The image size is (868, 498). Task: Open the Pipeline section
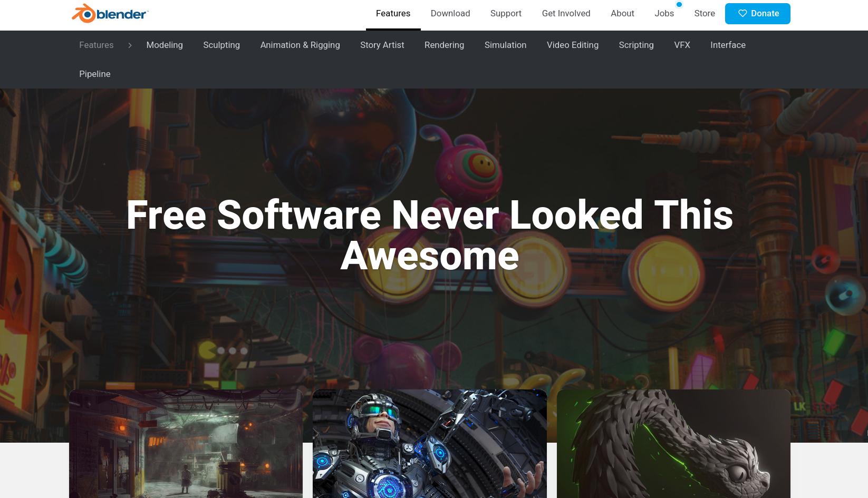(95, 74)
